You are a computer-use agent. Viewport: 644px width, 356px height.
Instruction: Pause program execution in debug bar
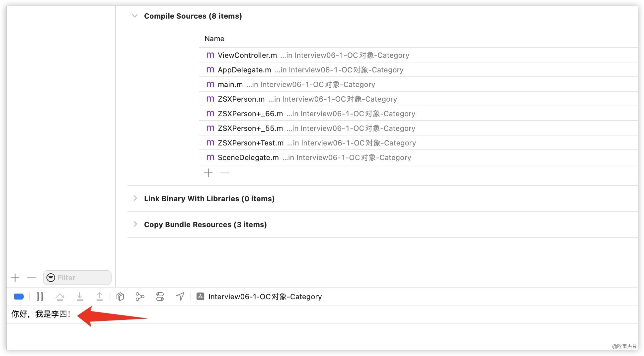pyautogui.click(x=40, y=297)
